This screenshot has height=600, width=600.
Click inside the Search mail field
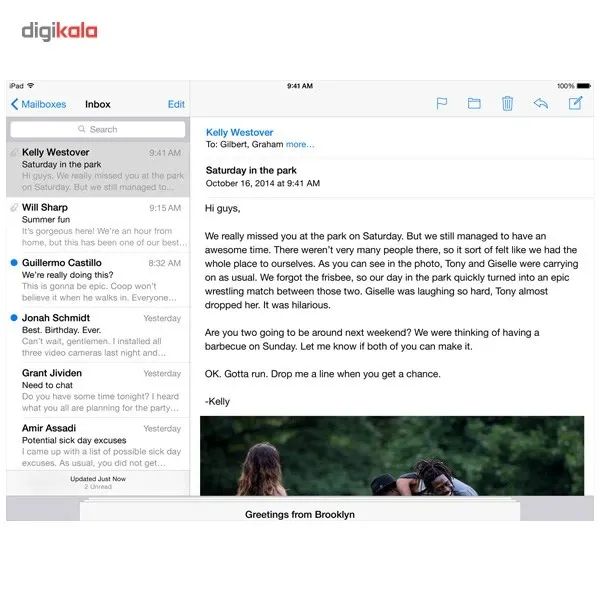click(x=98, y=129)
